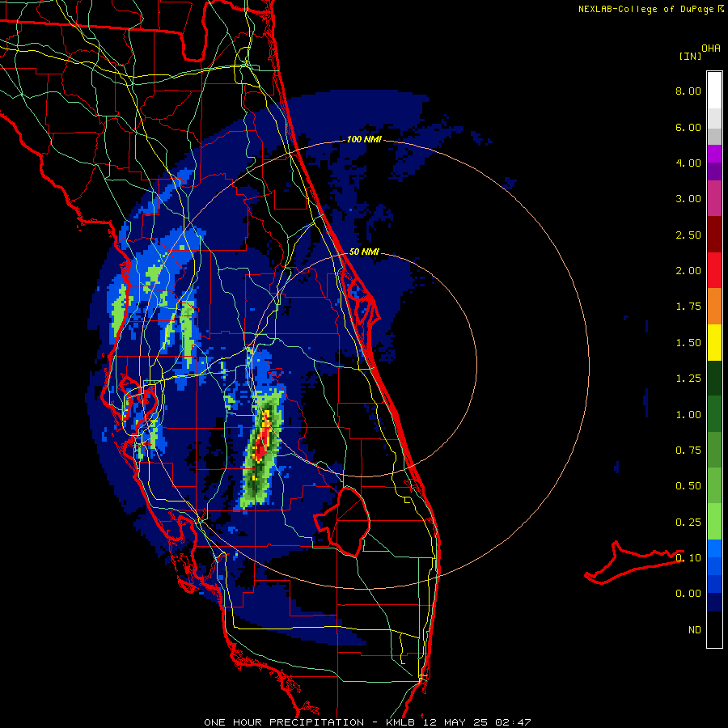Screen dimensions: 728x728
Task: Click the 02:47 timestamp in caption
Action: point(513,722)
